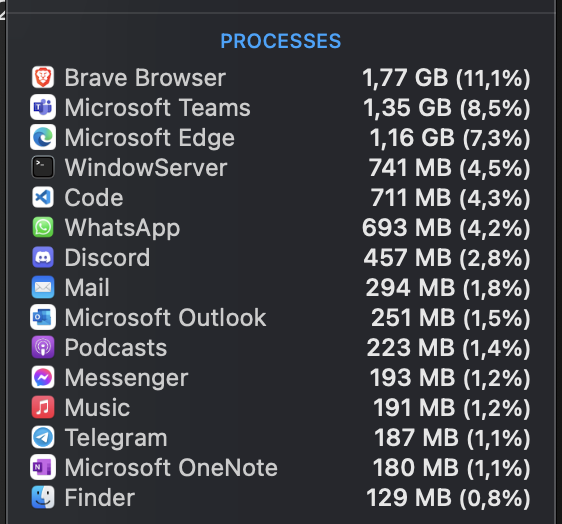Click the Visual Studio Code icon

pos(43,197)
